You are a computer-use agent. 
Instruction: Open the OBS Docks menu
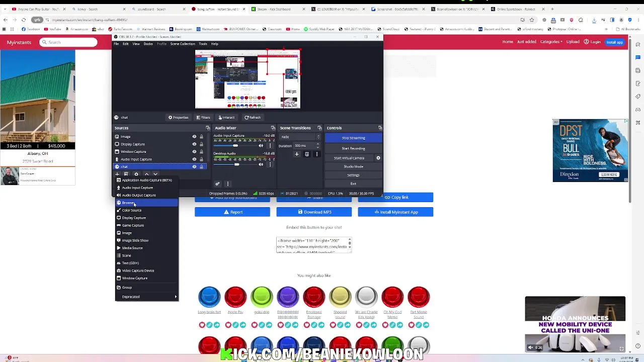[148, 44]
